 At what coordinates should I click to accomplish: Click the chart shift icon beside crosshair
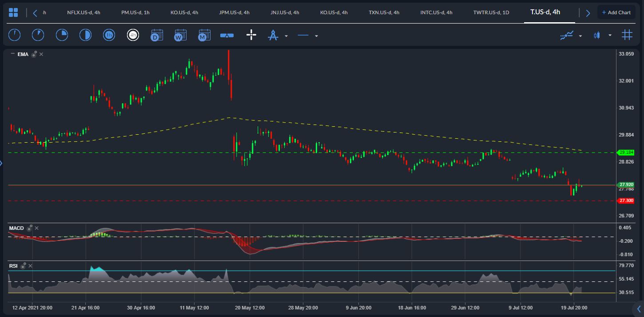coord(227,35)
